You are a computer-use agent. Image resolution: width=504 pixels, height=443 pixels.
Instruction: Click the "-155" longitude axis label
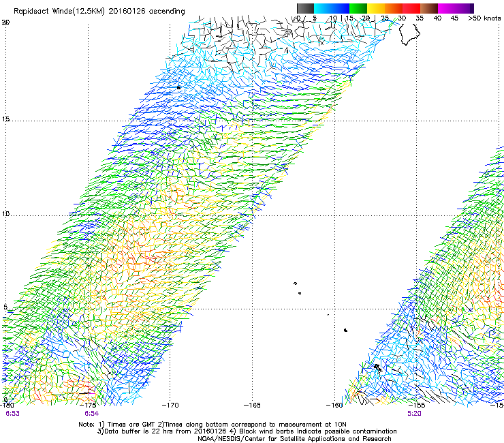tap(417, 405)
